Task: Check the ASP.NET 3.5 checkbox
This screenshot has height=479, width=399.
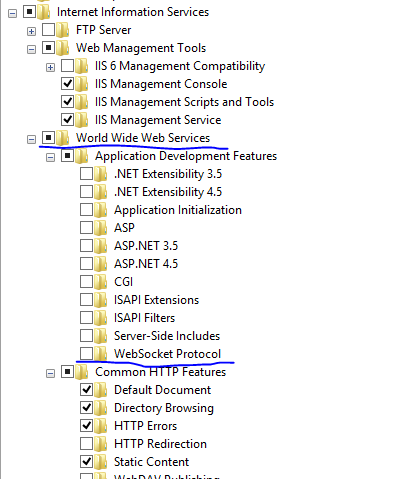Action: 86,246
